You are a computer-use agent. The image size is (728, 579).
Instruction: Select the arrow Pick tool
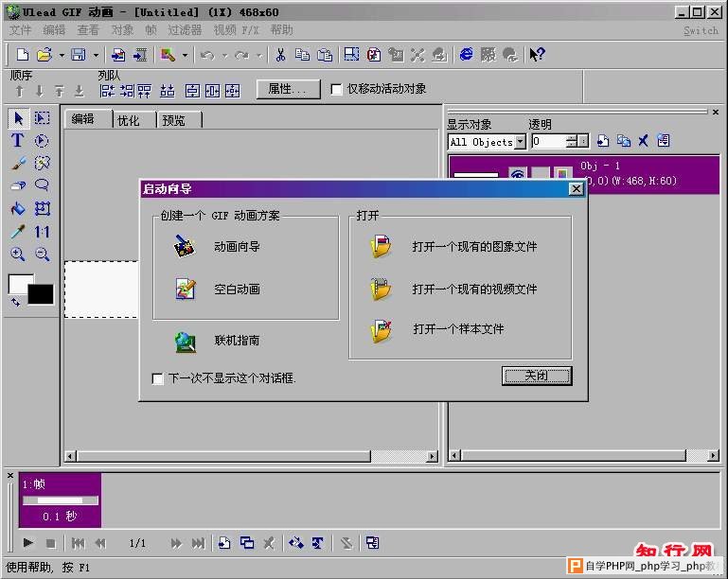click(19, 118)
